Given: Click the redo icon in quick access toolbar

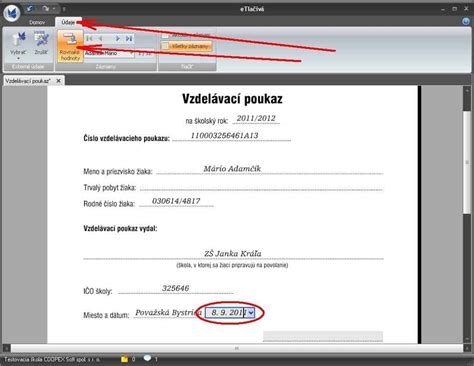Looking at the screenshot, I should click(x=45, y=9).
